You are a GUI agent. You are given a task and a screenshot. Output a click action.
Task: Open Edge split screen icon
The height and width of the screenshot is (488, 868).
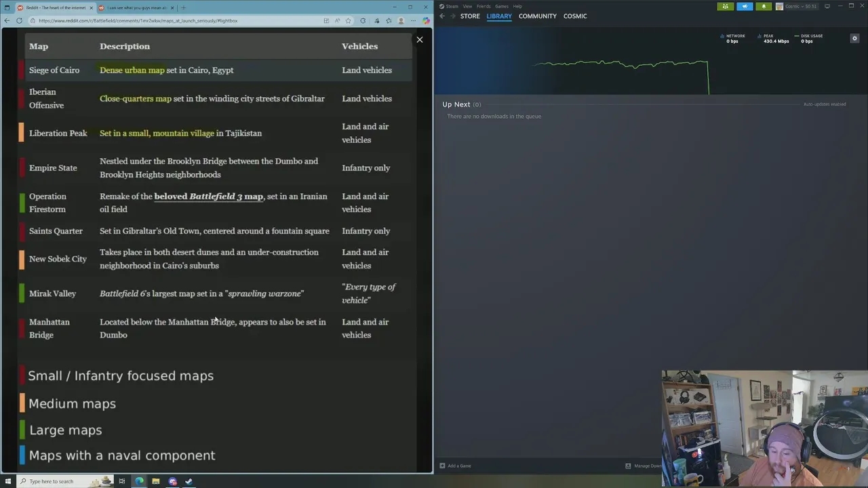click(326, 20)
